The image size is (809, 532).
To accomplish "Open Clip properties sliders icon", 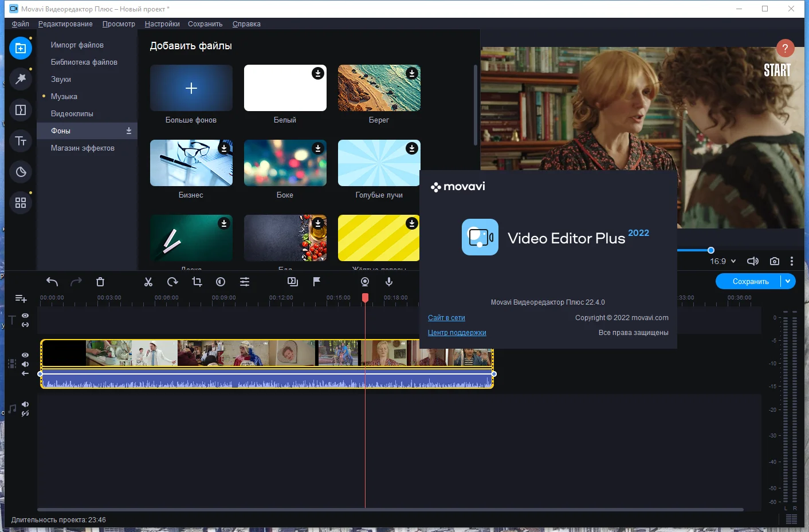I will point(245,282).
